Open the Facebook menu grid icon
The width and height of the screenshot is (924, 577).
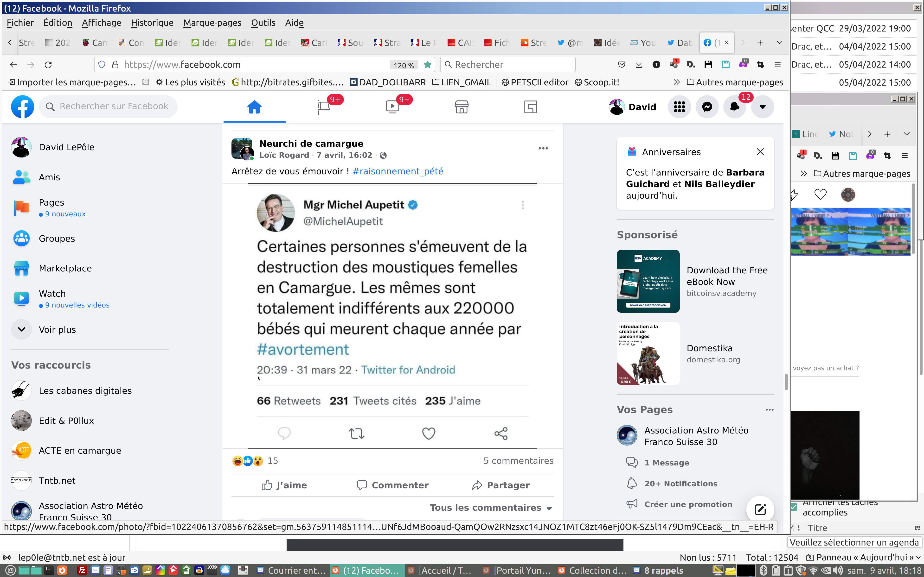[679, 107]
